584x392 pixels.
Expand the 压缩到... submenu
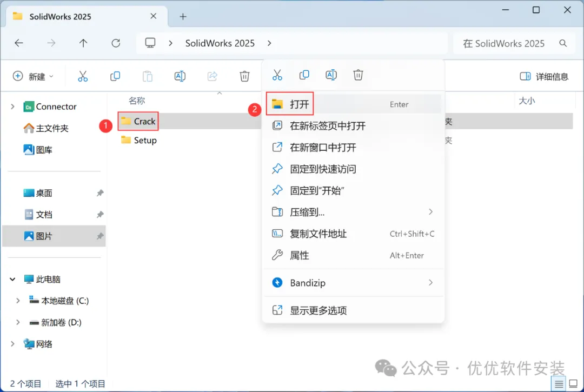[430, 212]
